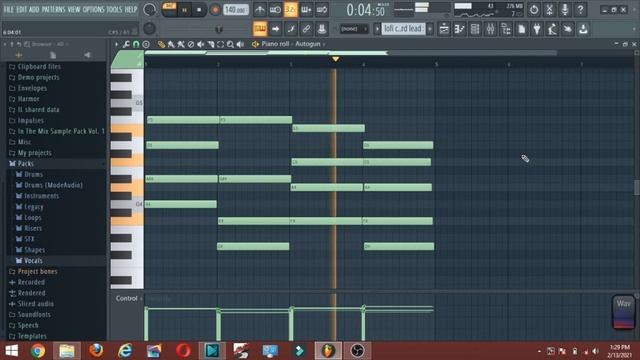Toggle the metronome icon
Viewport: 640px width, 360px height.
(260, 9)
